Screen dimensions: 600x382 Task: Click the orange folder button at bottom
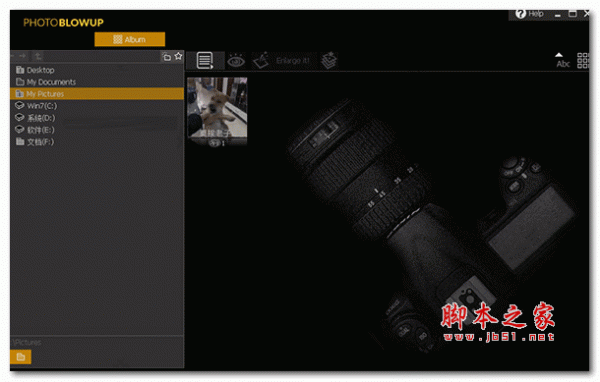[x=21, y=357]
